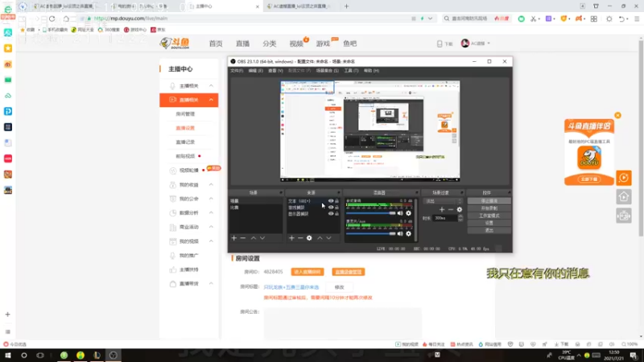The height and width of the screenshot is (362, 644).
Task: Reload the page with the browser refresh icon
Action: 52,19
